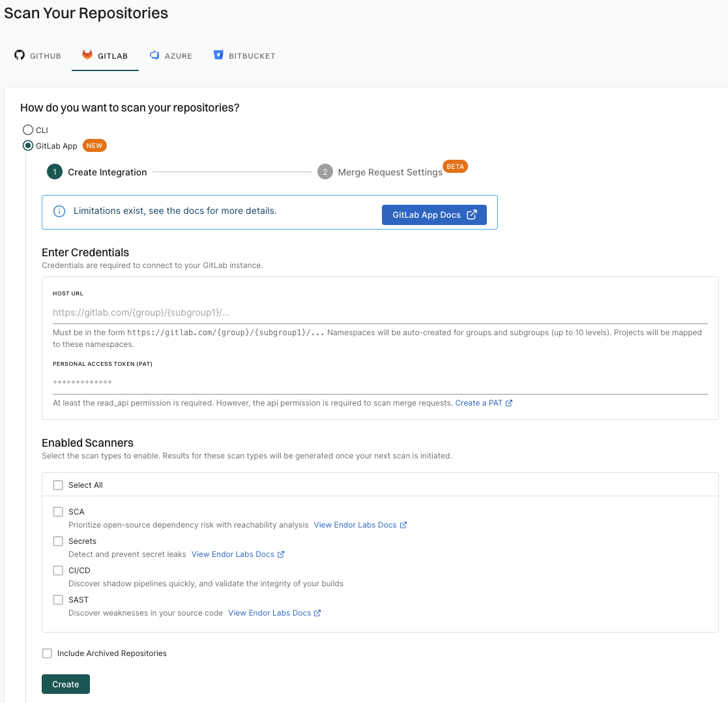Image resolution: width=728 pixels, height=703 pixels.
Task: Click the step 1 Create Integration circle
Action: tap(55, 172)
